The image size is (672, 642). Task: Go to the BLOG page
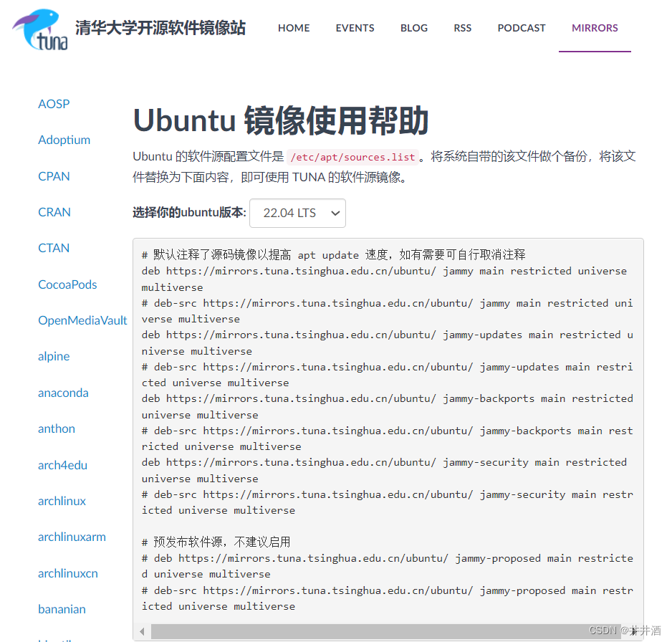414,28
